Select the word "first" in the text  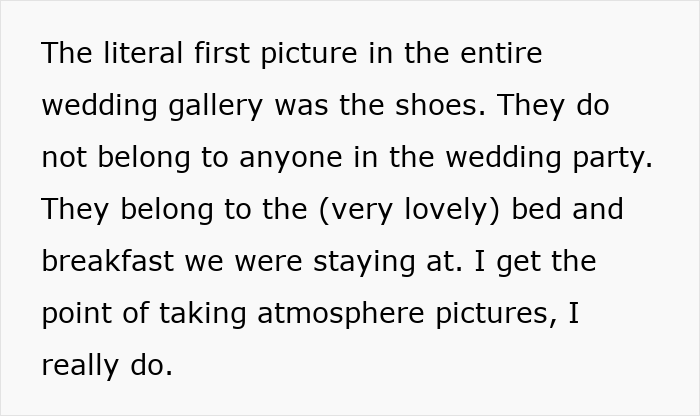(221, 53)
